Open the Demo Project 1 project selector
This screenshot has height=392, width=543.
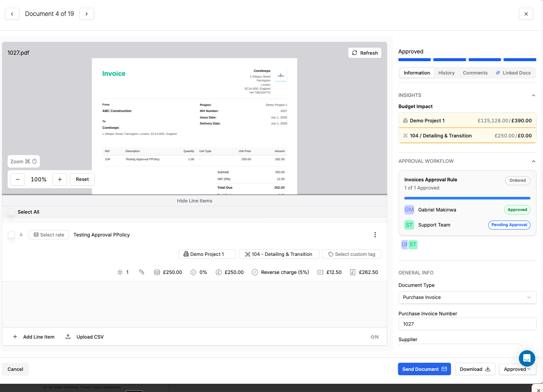pyautogui.click(x=207, y=254)
